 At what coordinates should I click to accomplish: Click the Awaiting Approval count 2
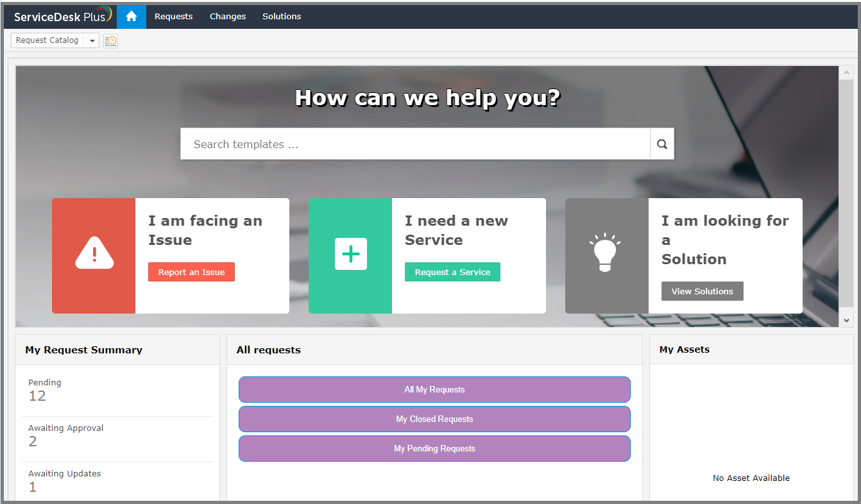[x=33, y=442]
